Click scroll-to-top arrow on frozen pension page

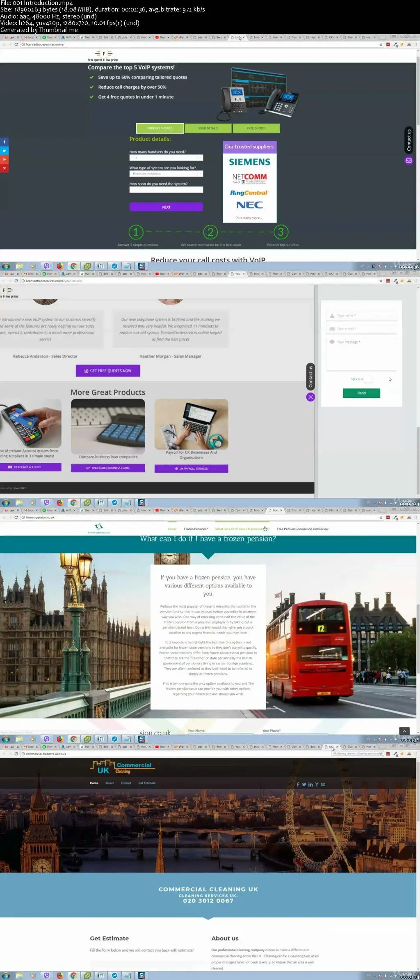tap(404, 731)
